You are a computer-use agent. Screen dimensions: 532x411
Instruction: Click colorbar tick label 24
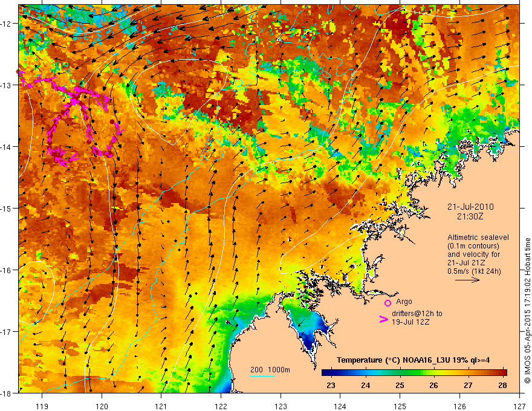(365, 385)
